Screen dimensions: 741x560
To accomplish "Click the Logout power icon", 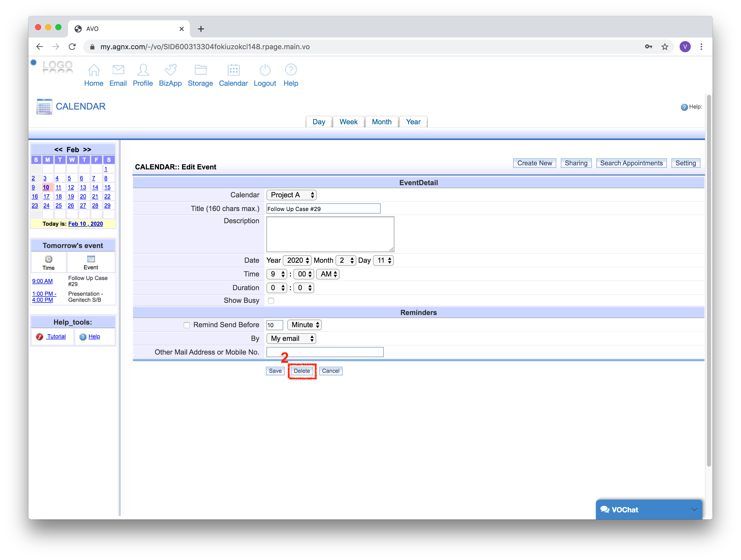I will (x=265, y=70).
